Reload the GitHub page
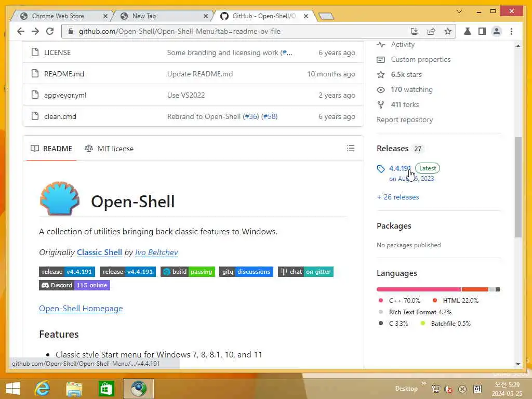 [x=50, y=31]
